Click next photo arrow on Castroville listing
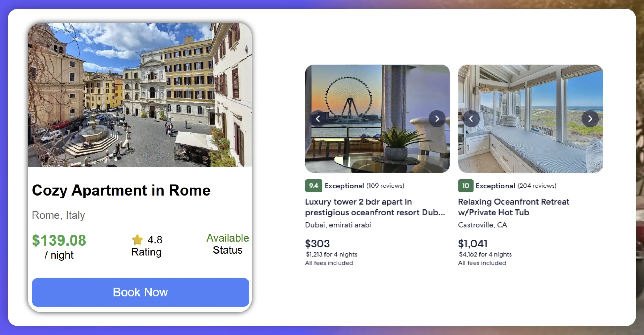The height and width of the screenshot is (335, 644). [x=590, y=119]
